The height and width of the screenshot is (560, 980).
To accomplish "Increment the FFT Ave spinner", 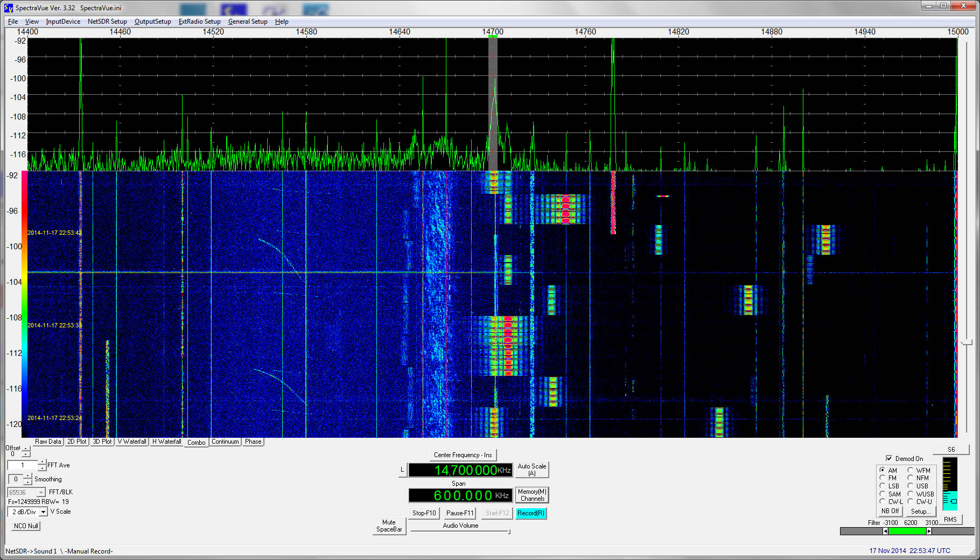I will click(42, 463).
